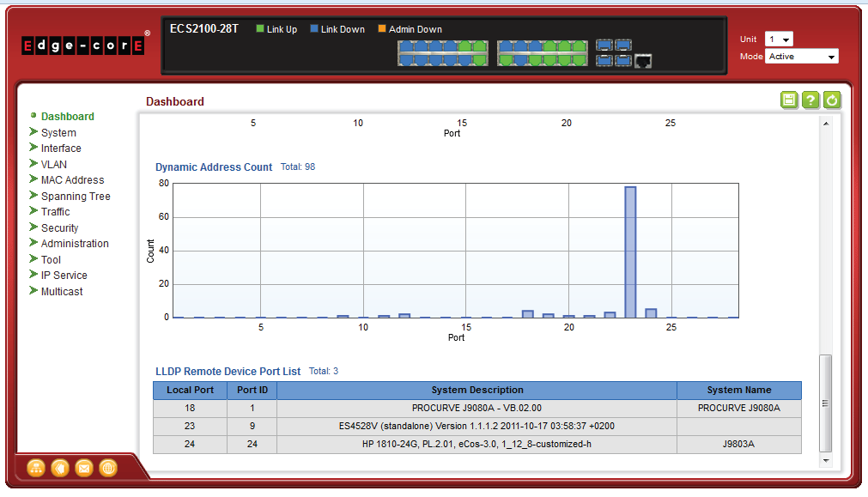Image resolution: width=868 pixels, height=497 pixels.
Task: Select green port 18 on switch panel
Action: 535,60
